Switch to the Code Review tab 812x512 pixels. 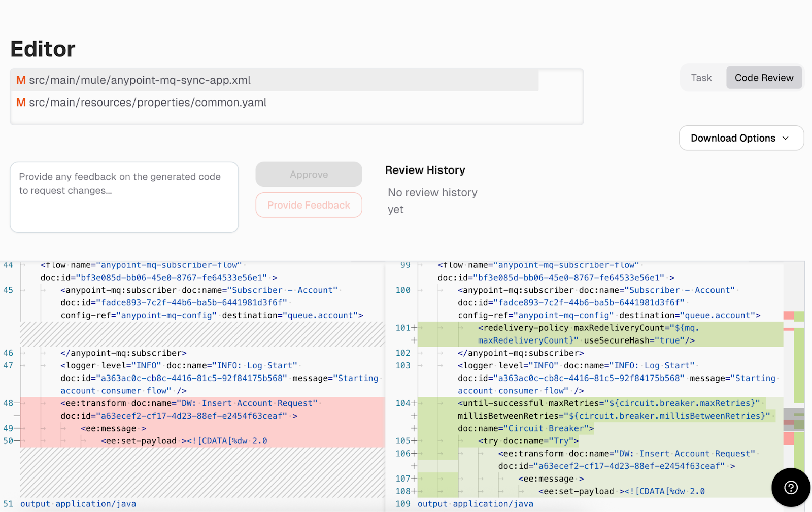(x=764, y=78)
